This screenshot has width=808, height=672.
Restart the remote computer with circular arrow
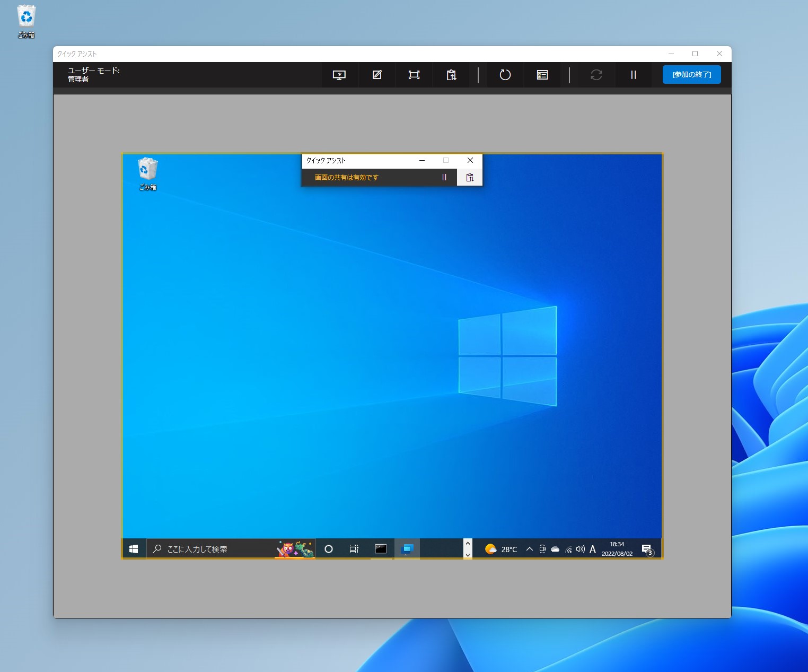click(505, 75)
